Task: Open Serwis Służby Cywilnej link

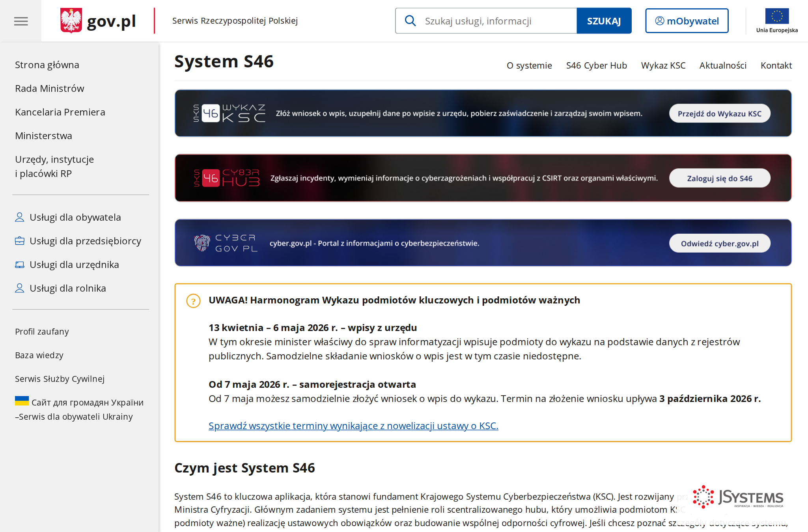Action: [60, 379]
